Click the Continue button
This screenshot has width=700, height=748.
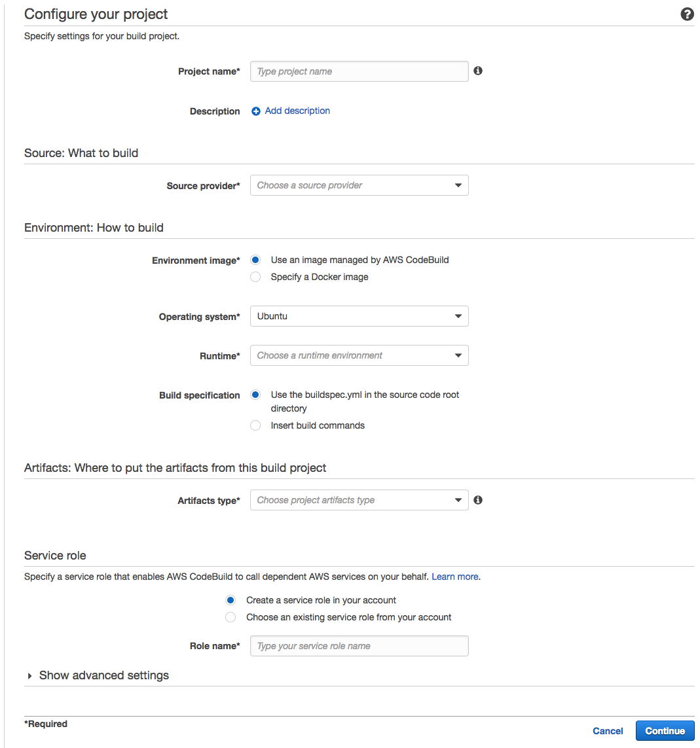click(x=665, y=730)
